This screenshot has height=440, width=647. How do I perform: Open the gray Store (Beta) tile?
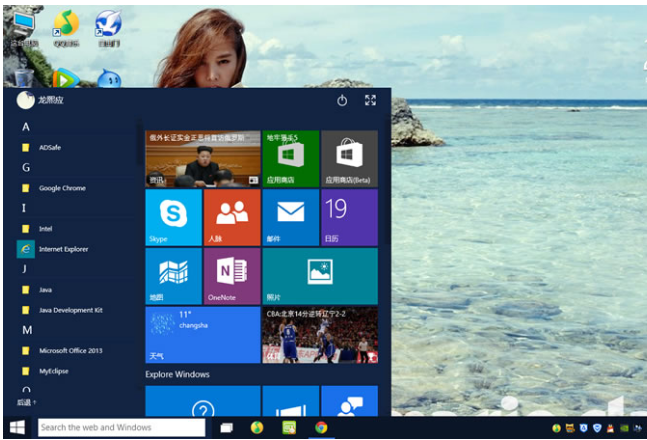click(349, 158)
